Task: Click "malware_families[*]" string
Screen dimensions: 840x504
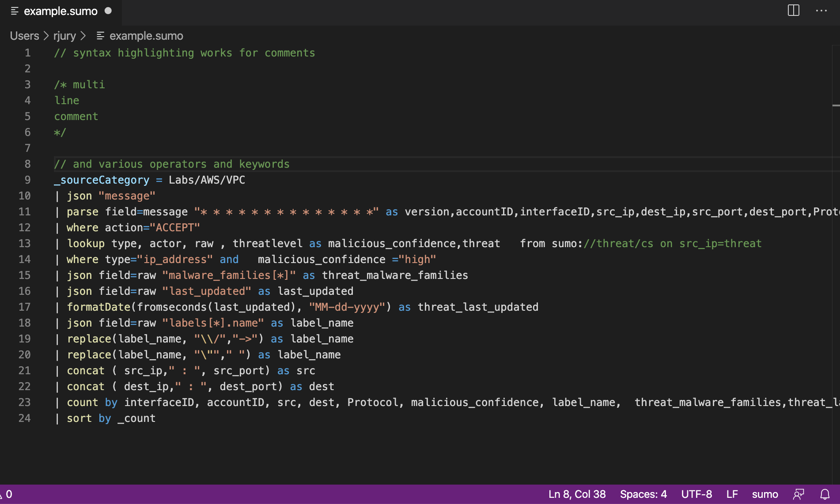Action: [229, 275]
